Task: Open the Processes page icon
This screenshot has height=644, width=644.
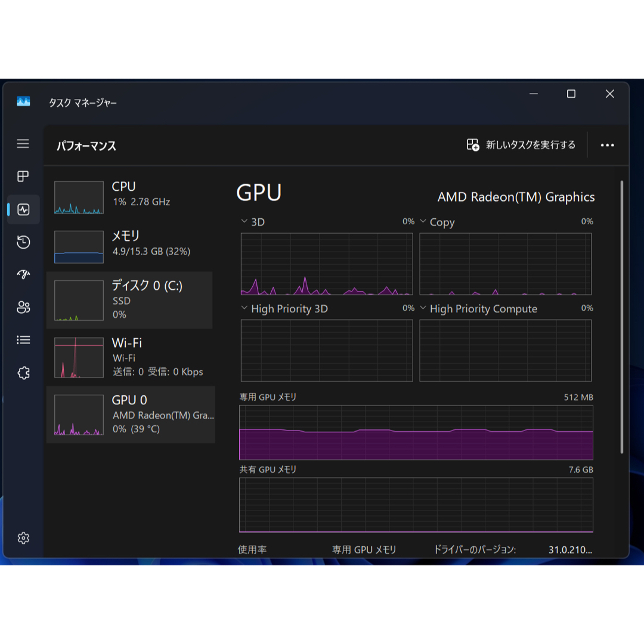Action: pyautogui.click(x=23, y=177)
